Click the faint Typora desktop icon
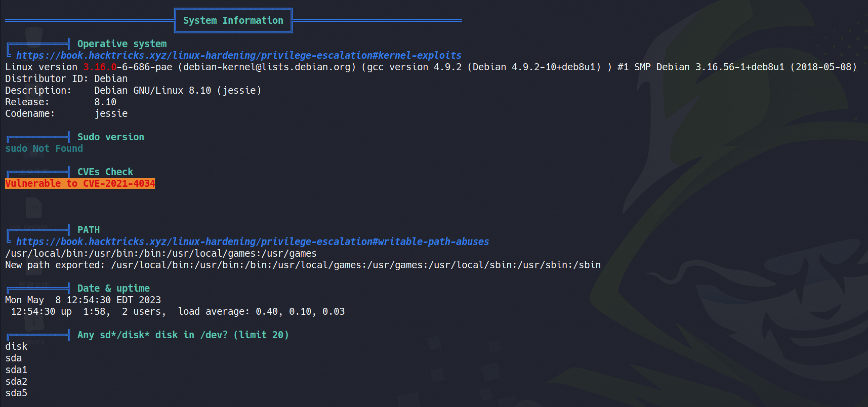 pos(34,322)
